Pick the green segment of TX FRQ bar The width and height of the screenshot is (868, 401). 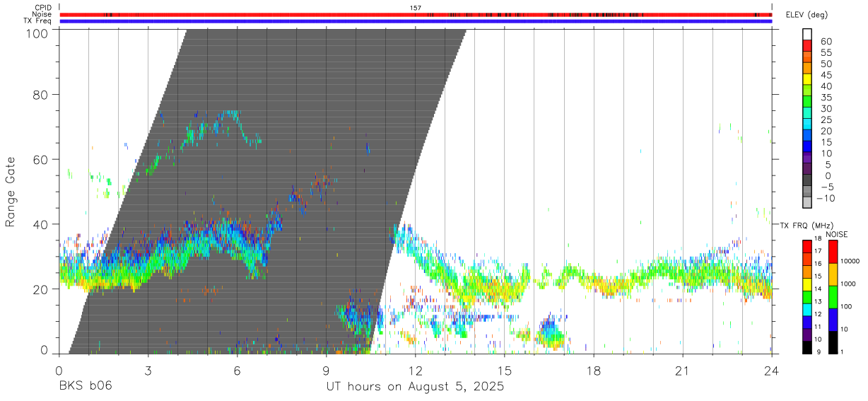coord(807,297)
